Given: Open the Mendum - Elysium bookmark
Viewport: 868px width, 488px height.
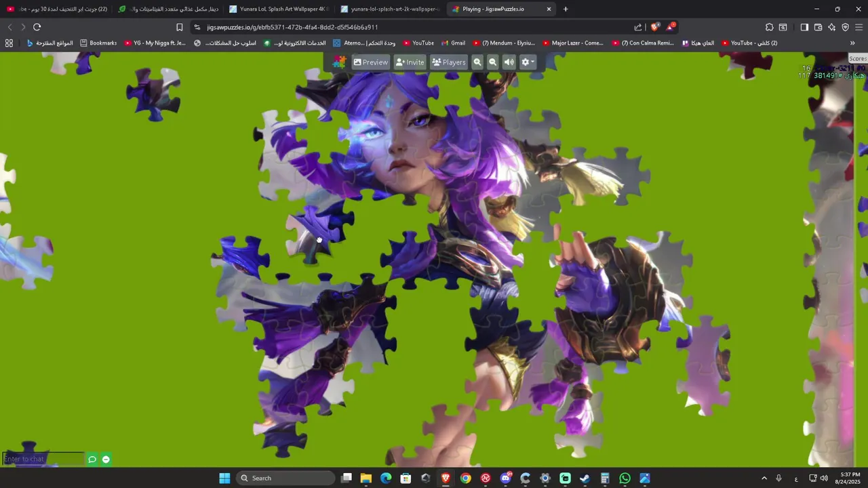Looking at the screenshot, I should coord(504,43).
